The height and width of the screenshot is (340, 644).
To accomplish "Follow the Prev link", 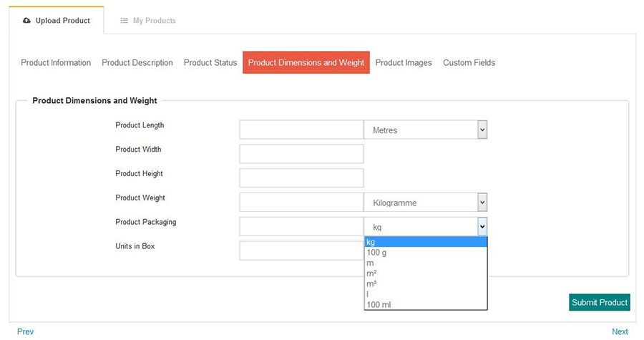I will coord(25,331).
